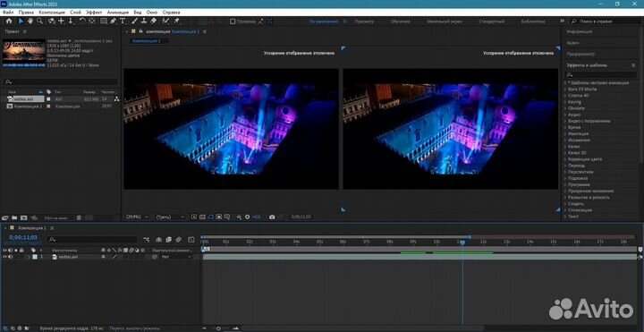The width and height of the screenshot is (644, 332).
Task: Open the Анимация menu
Action: [118, 13]
